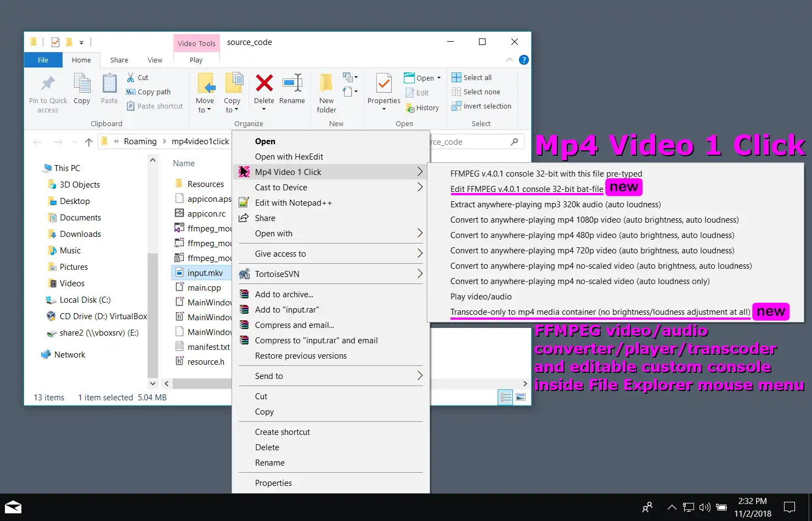Click the Rename ribbon icon
The image size is (812, 521).
(x=292, y=83)
